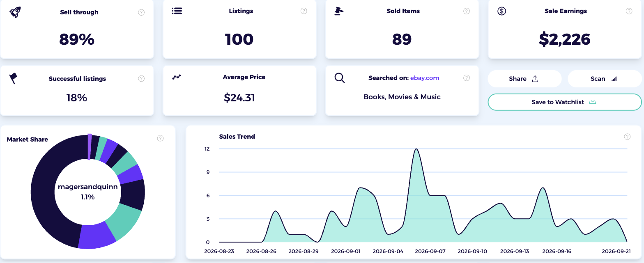Click the 89% Sell through value

point(77,39)
